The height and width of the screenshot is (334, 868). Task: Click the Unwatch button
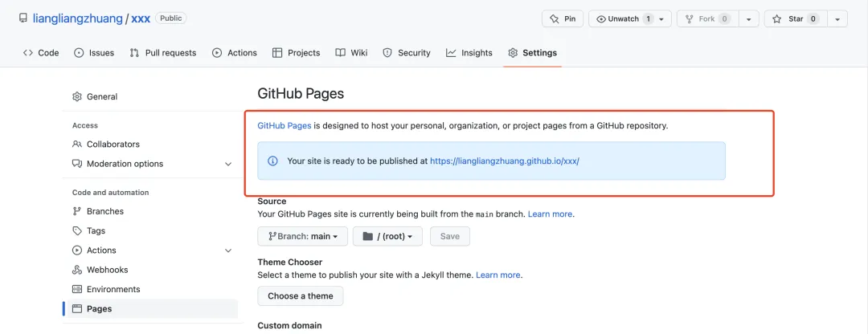[x=630, y=18]
